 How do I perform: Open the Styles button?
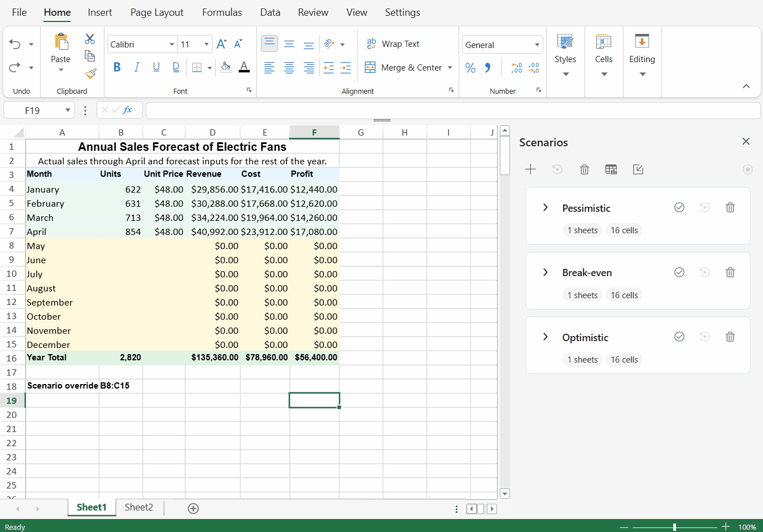pos(565,55)
